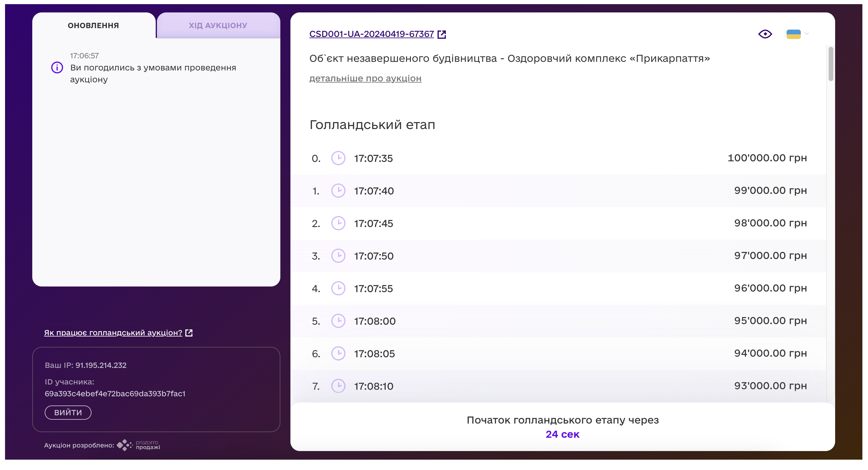Select the ОНОВЛЕННЯ tab
Image resolution: width=868 pixels, height=470 pixels.
(x=93, y=26)
